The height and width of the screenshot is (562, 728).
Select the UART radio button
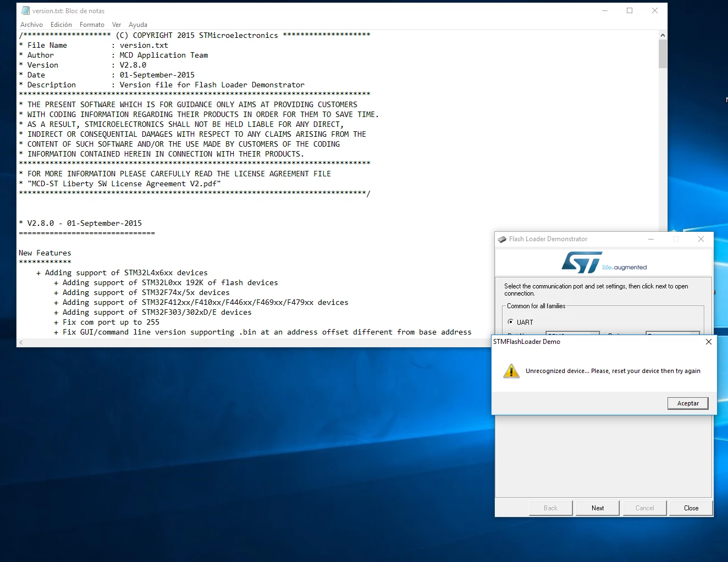(x=510, y=322)
